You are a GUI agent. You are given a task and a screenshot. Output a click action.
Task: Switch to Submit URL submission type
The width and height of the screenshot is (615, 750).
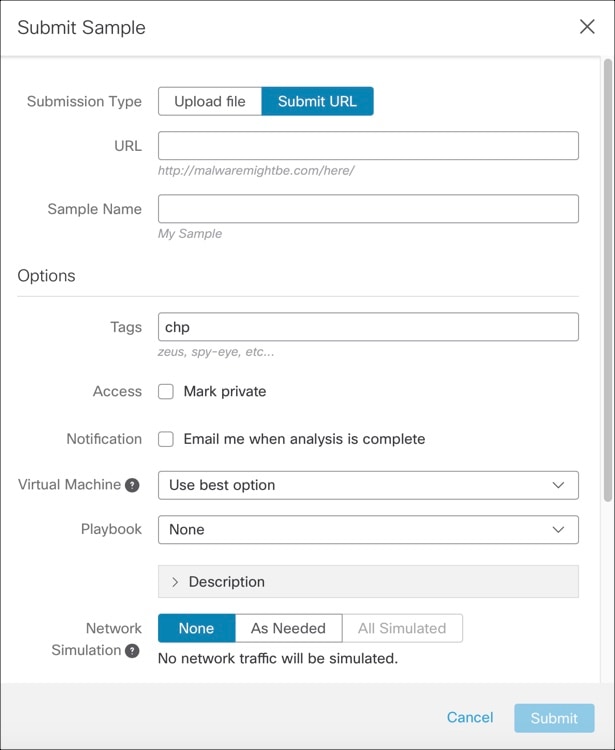pos(317,101)
